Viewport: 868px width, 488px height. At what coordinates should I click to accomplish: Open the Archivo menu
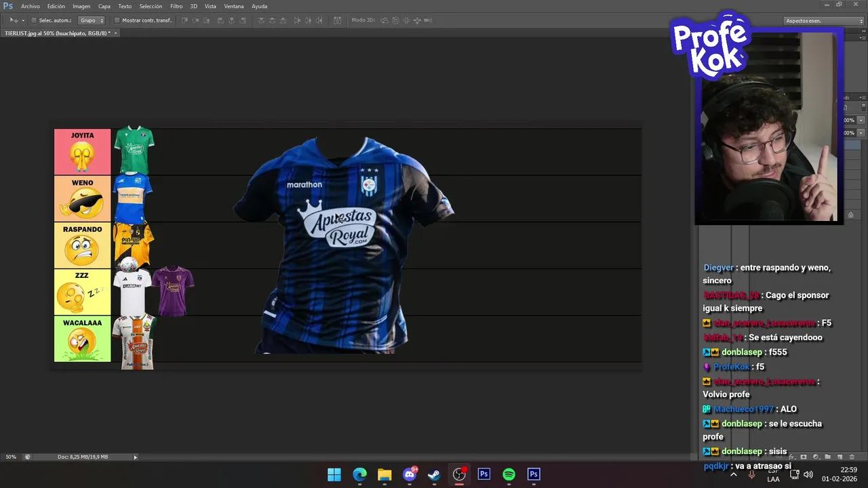pyautogui.click(x=30, y=6)
